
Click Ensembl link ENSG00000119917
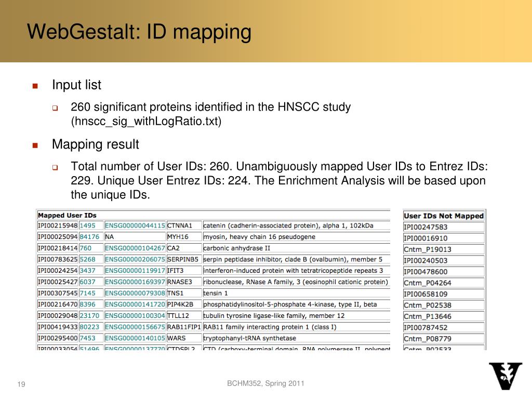[135, 270]
